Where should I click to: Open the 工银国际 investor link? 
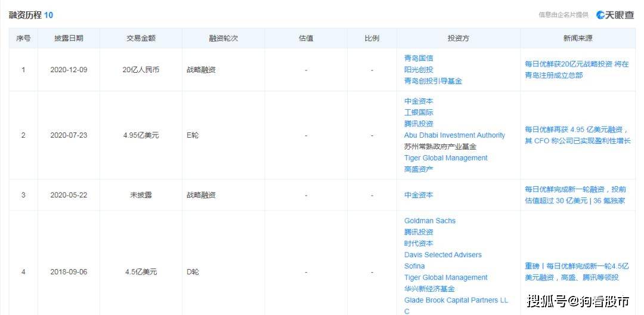point(419,112)
